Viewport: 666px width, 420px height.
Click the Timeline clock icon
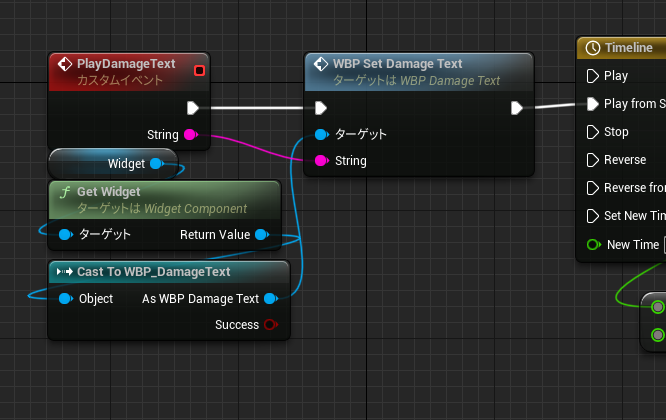[593, 48]
